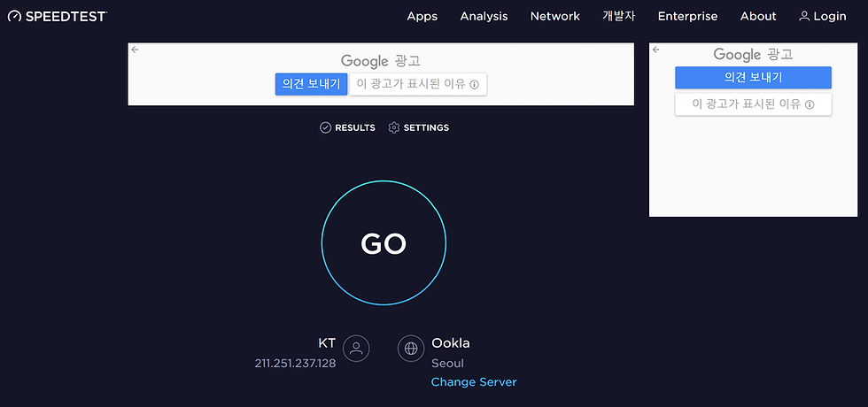868x407 pixels.
Task: Open the Network menu
Action: tap(555, 17)
